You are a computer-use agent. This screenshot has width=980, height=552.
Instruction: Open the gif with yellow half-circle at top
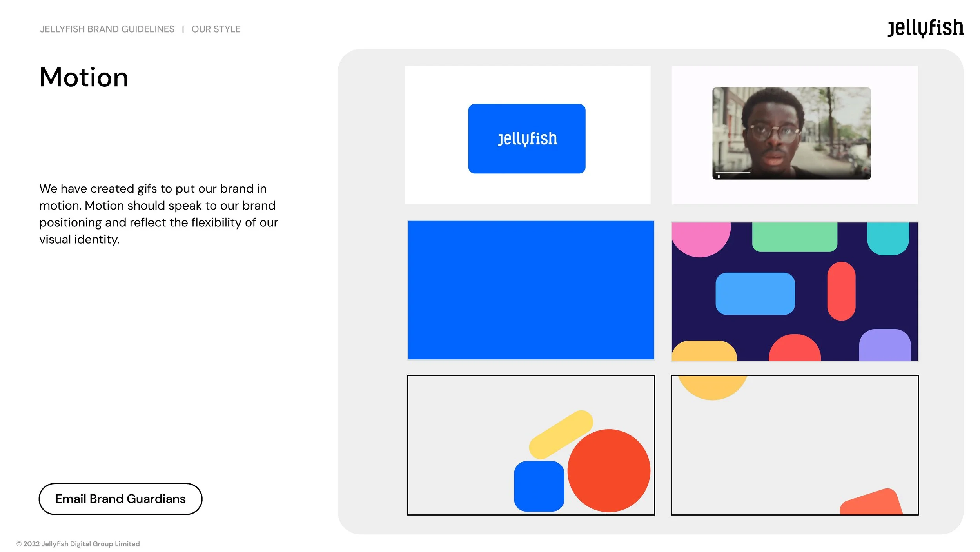coord(795,445)
